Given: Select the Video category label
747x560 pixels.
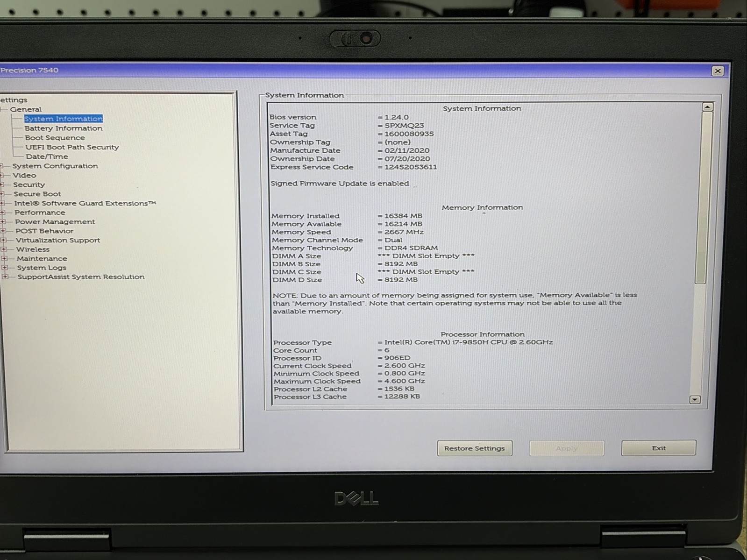Looking at the screenshot, I should pos(24,175).
